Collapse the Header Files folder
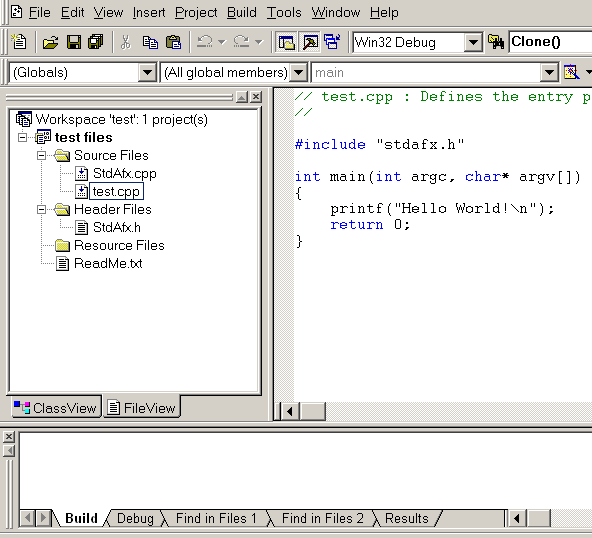The height and width of the screenshot is (538, 592). [x=42, y=210]
